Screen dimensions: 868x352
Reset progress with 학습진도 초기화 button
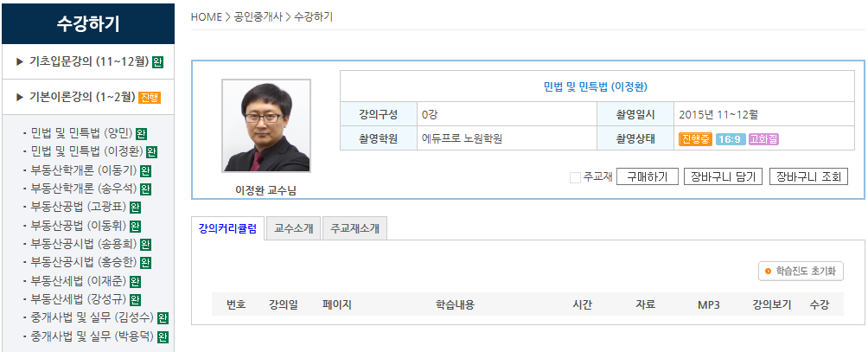pyautogui.click(x=801, y=272)
